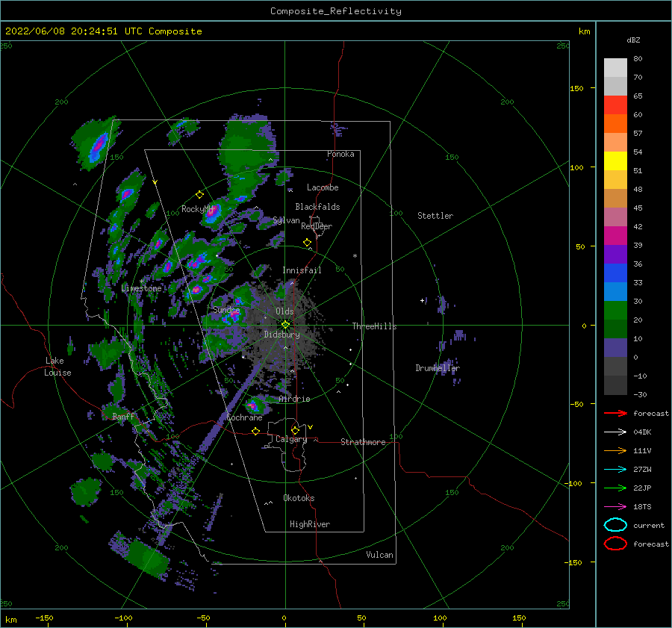Click the Sundre town label
Viewport: 672px width, 628px height.
[x=226, y=309]
